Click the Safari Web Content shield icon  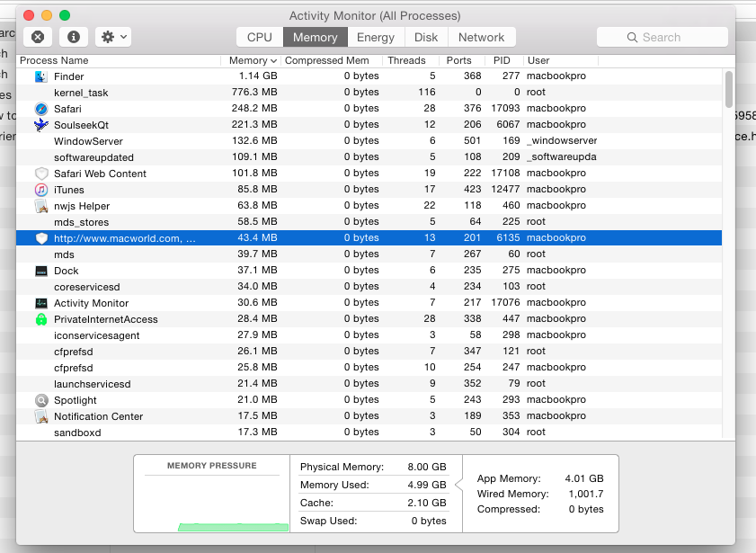41,174
